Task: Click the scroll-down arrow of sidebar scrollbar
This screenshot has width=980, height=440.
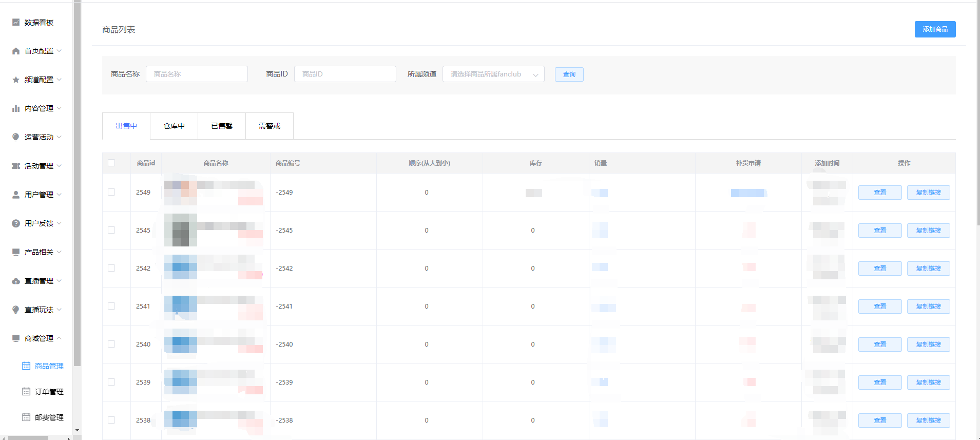Action: (77, 430)
